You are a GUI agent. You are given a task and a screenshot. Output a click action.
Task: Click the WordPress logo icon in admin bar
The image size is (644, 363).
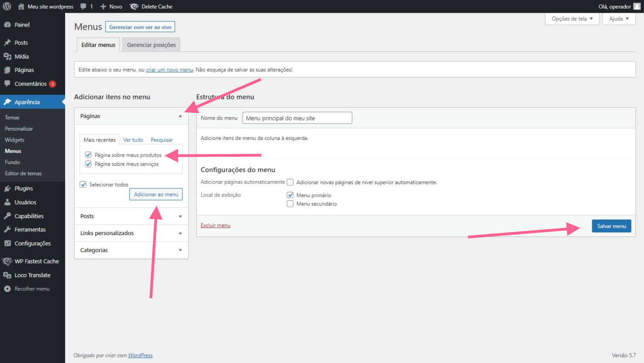(x=7, y=6)
